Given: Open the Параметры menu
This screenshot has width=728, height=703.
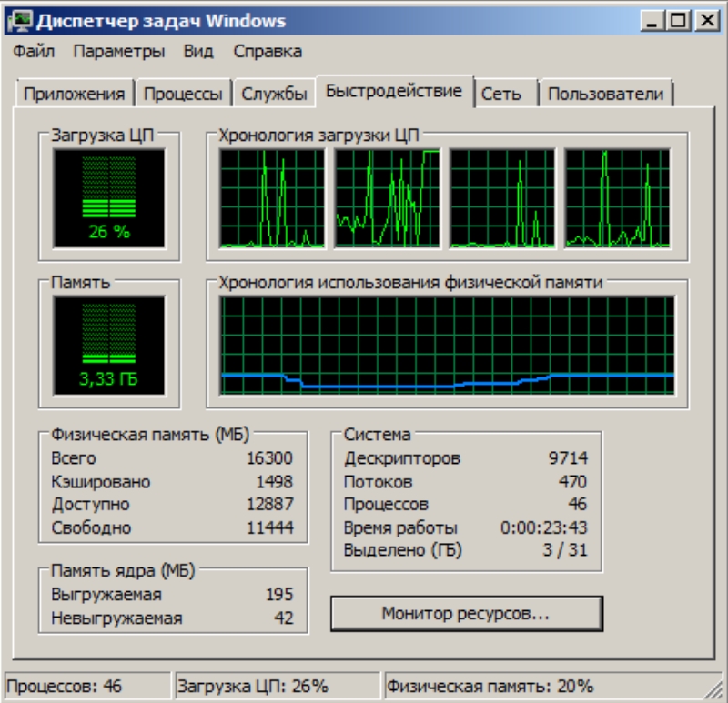Looking at the screenshot, I should (119, 51).
